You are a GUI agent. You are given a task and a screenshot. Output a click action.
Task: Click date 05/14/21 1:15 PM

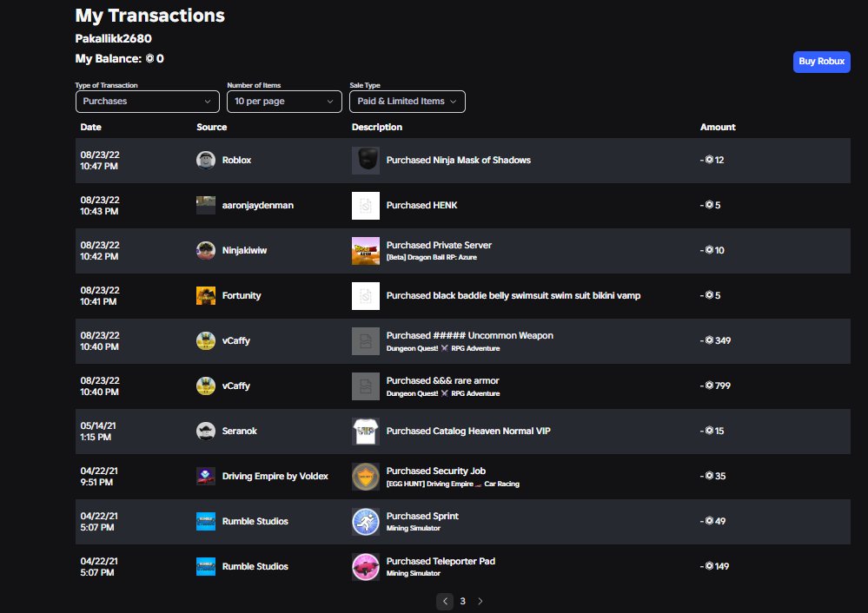[x=98, y=432]
